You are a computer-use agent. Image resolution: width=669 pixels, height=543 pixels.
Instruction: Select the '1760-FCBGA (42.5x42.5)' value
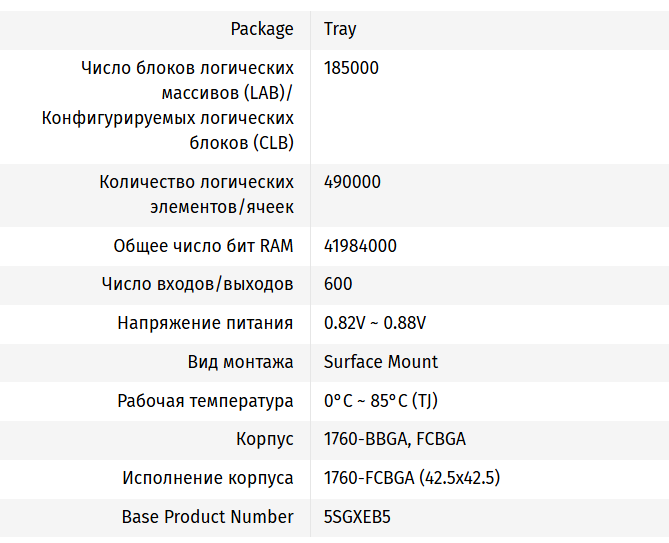(x=412, y=478)
